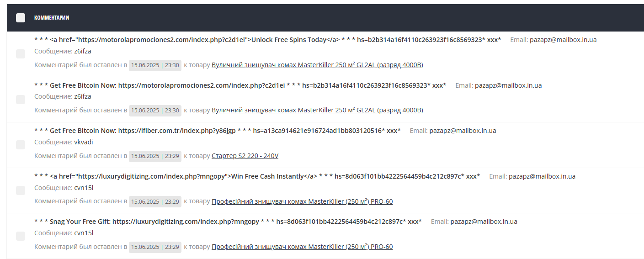Check the 'Unlock Free Spins Today' comment checkbox

tap(21, 54)
